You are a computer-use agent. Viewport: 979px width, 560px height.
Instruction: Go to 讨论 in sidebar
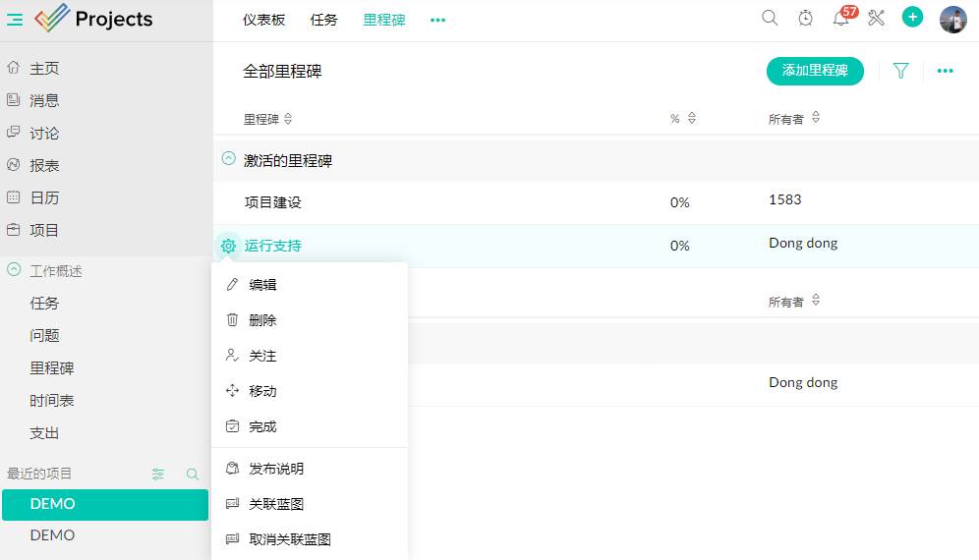pos(44,133)
